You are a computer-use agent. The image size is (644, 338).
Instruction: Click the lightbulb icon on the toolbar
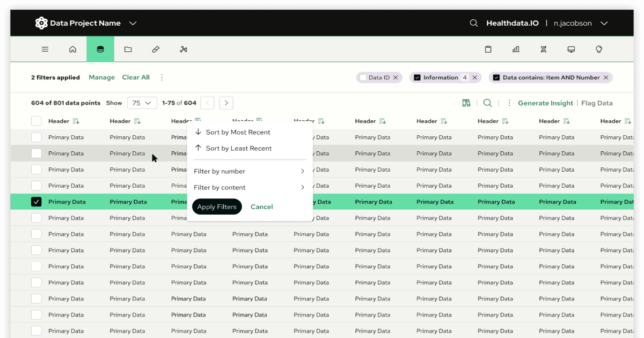pyautogui.click(x=599, y=49)
